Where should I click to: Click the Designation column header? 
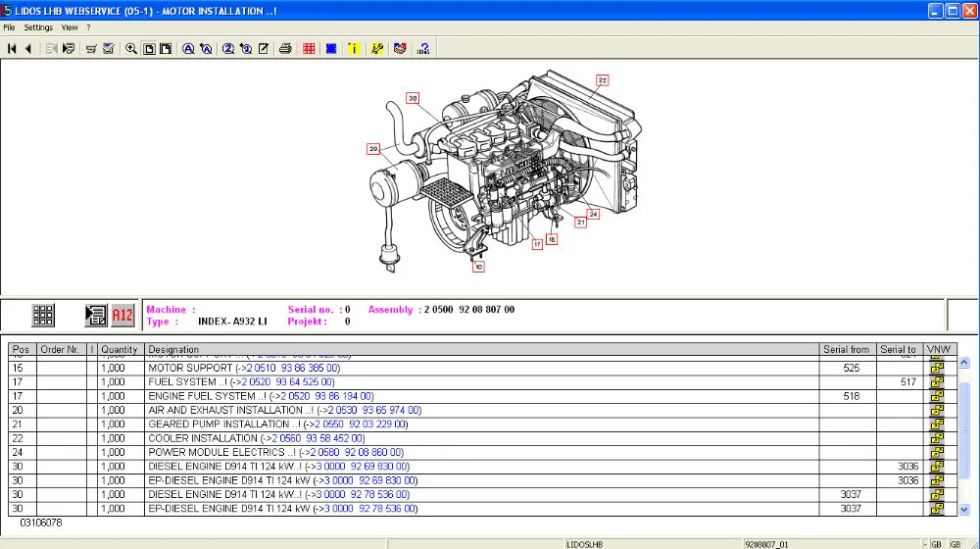(481, 350)
